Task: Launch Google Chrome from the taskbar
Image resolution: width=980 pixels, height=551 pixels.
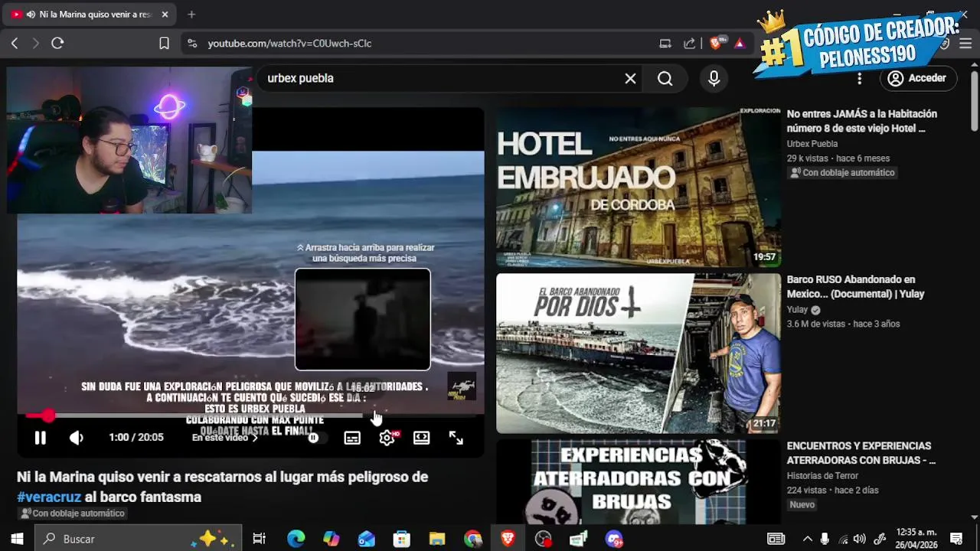Action: pos(472,539)
